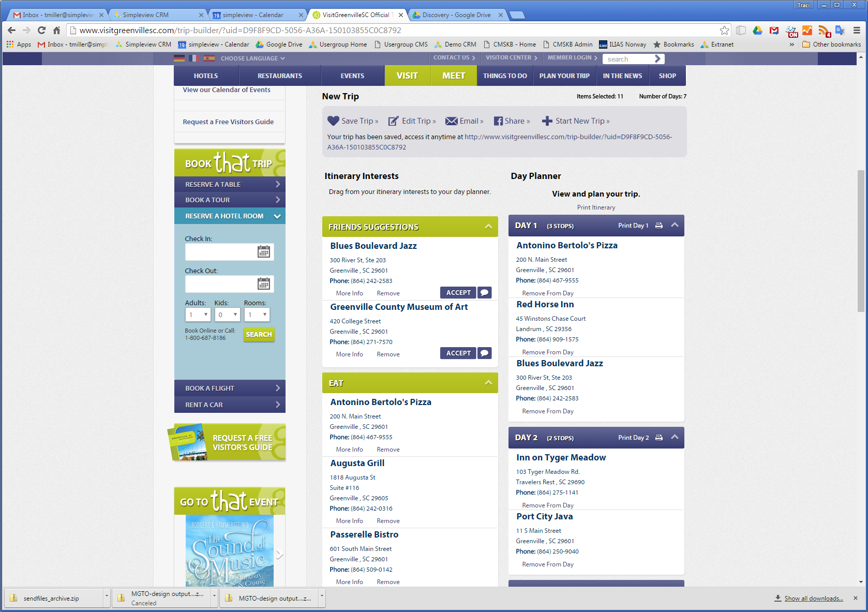
Task: Accept the Greenville County Museum of Art suggestion
Action: point(458,353)
